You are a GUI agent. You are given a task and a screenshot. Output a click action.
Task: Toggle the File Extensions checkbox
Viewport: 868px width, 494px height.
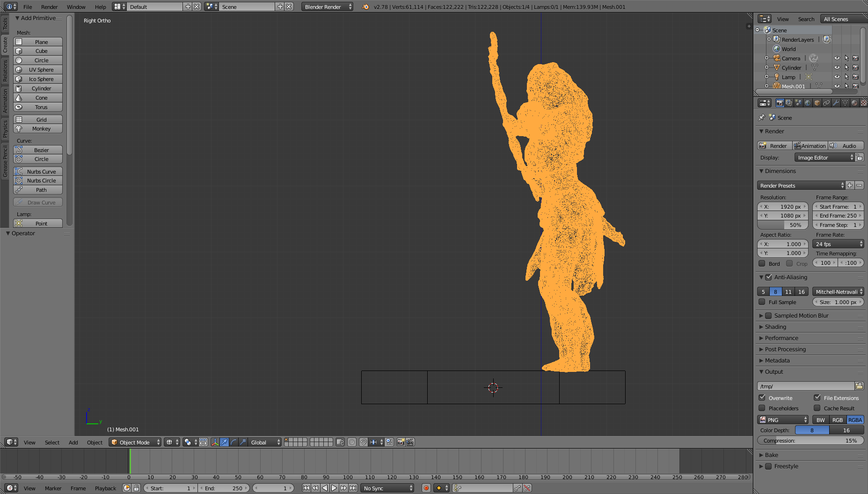click(817, 398)
